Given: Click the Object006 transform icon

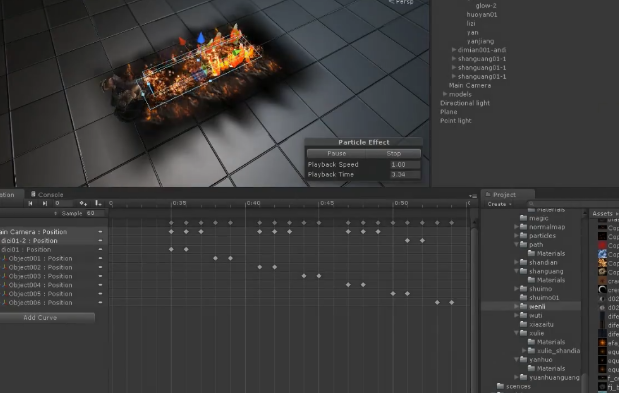Looking at the screenshot, I should 4,303.
